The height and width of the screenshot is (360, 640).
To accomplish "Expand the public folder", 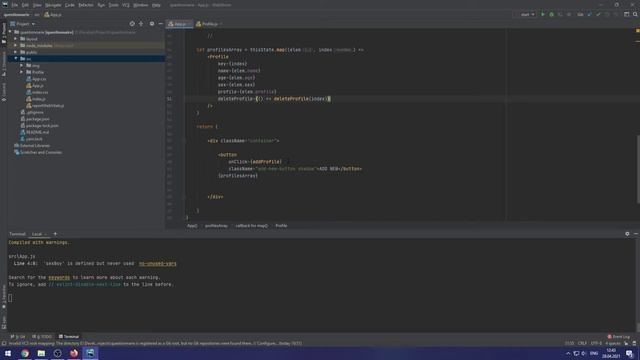I will click(x=16, y=52).
